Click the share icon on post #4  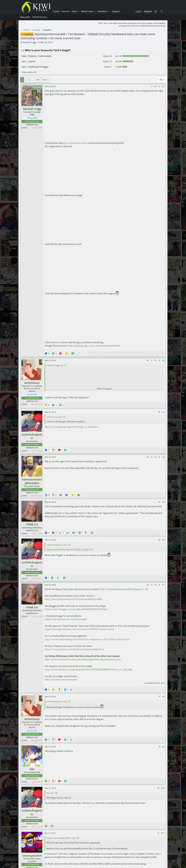[159, 457]
